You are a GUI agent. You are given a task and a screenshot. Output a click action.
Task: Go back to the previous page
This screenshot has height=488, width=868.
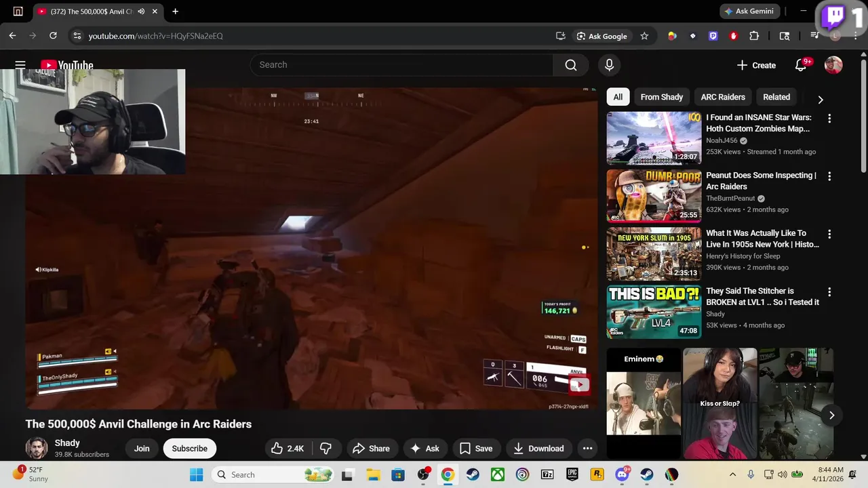[x=12, y=36]
